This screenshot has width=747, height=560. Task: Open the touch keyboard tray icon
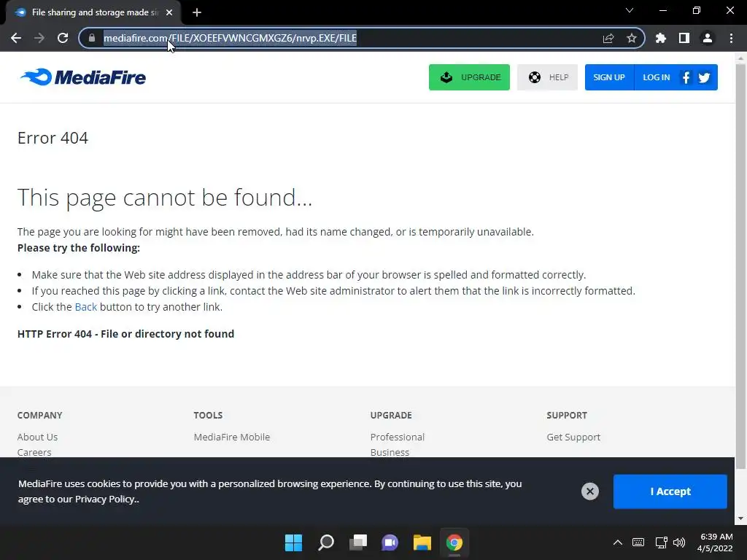(638, 542)
